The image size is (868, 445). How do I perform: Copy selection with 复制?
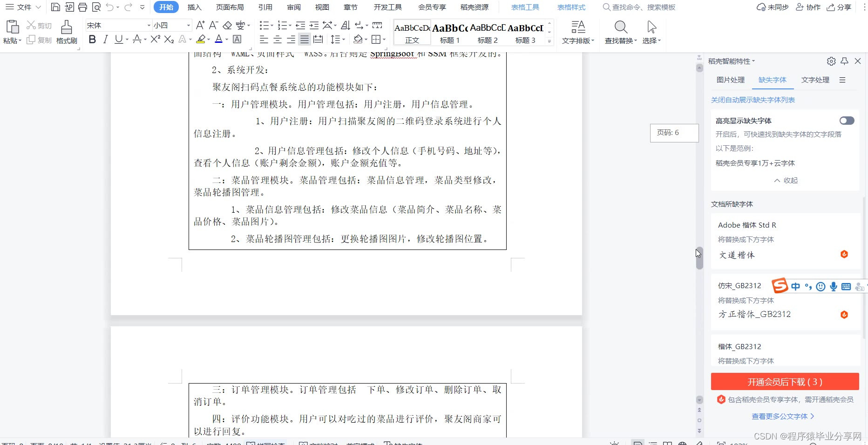(x=39, y=40)
